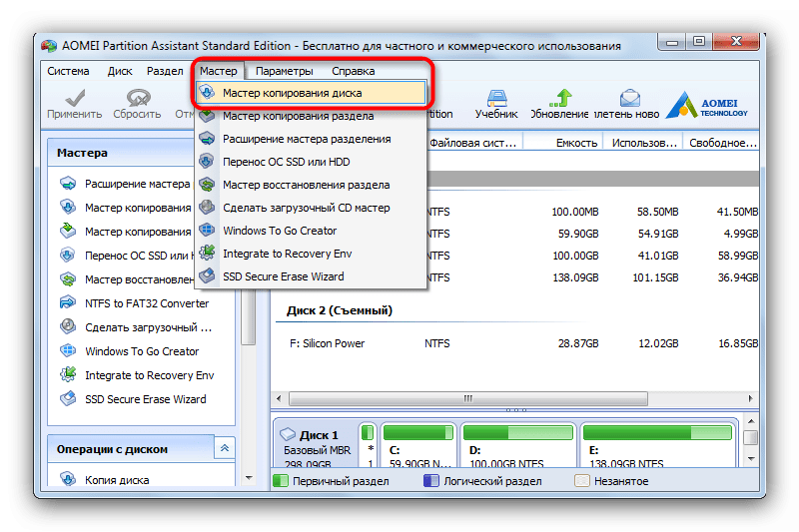This screenshot has width=799, height=532.
Task: Click sidebar scroll down arrow
Action: click(x=249, y=478)
